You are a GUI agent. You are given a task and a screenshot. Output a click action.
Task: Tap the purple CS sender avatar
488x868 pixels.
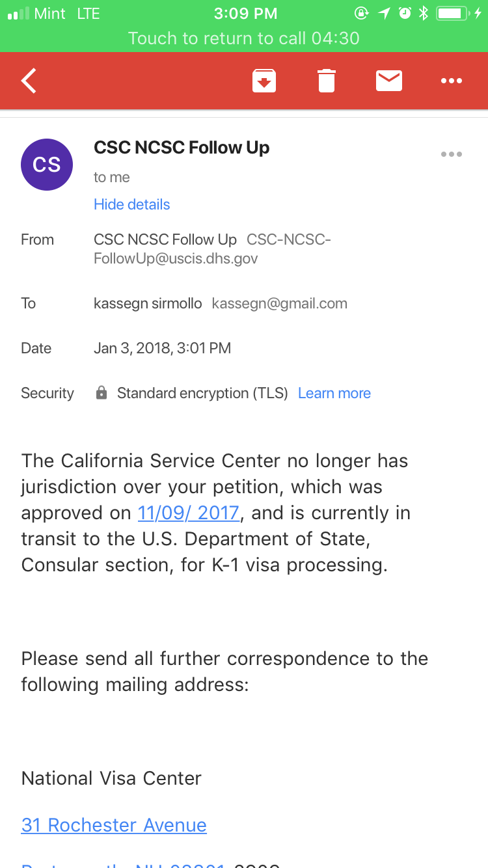[47, 165]
